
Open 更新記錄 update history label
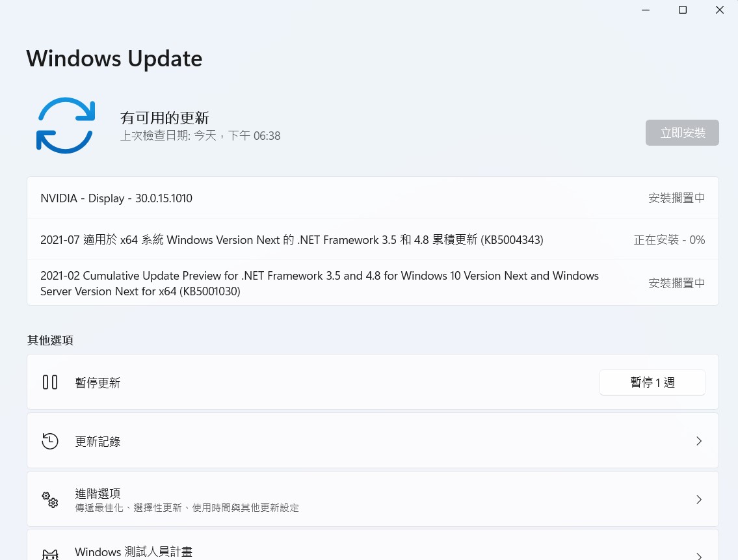[x=98, y=442]
